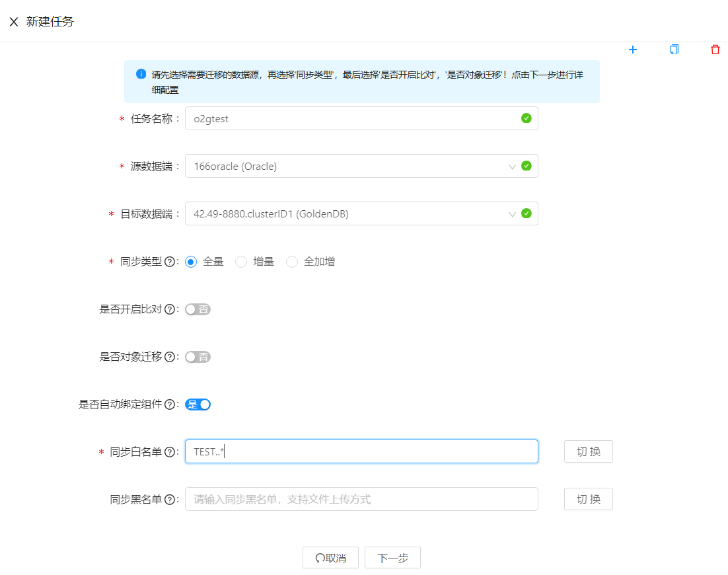728x575 pixels.
Task: Click the green check icon in 目标数据端 field
Action: click(526, 213)
